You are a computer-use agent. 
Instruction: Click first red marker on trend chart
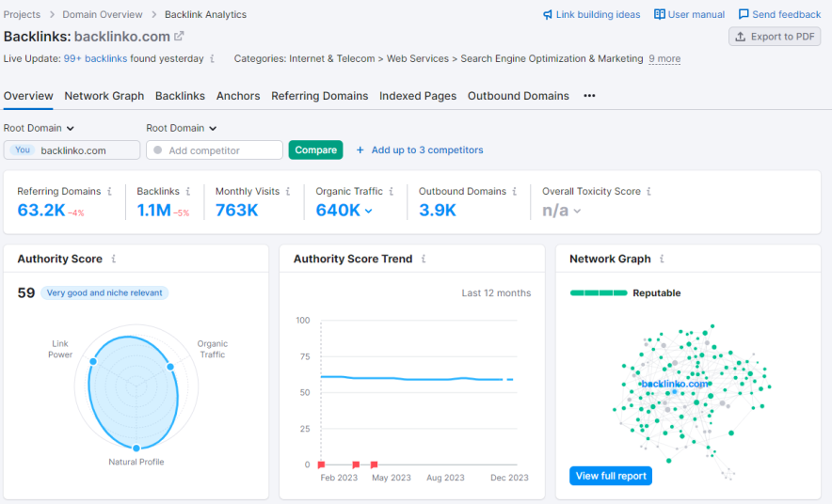click(x=321, y=465)
